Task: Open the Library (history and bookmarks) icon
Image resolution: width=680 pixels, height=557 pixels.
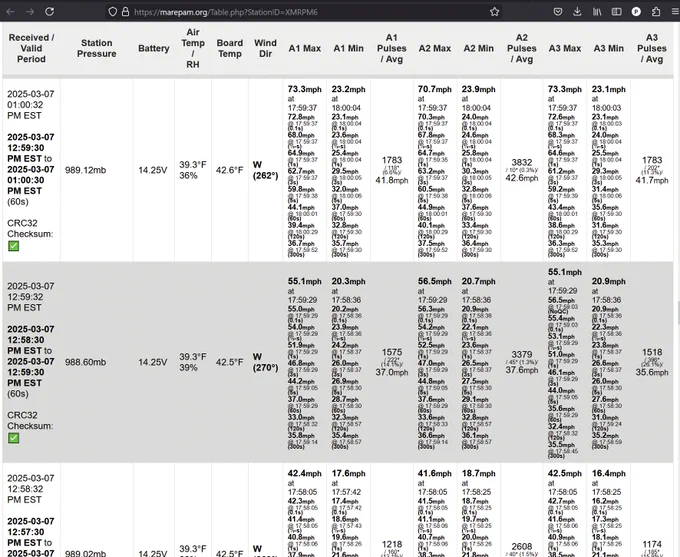Action: click(x=597, y=12)
